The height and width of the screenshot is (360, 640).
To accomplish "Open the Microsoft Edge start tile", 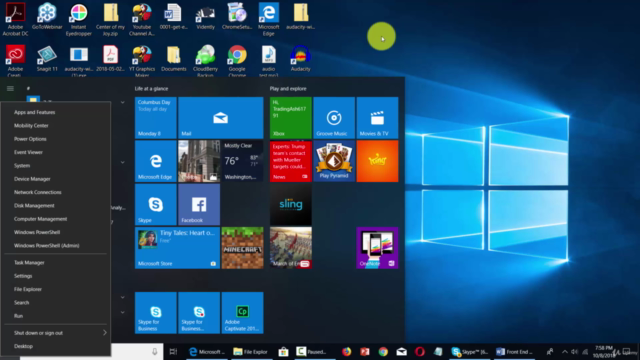I will [156, 161].
